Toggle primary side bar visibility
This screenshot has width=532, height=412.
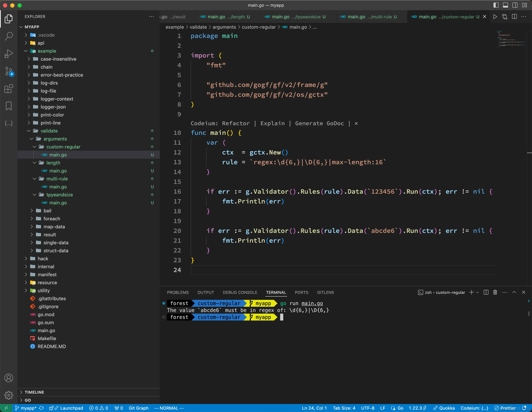[x=496, y=5]
